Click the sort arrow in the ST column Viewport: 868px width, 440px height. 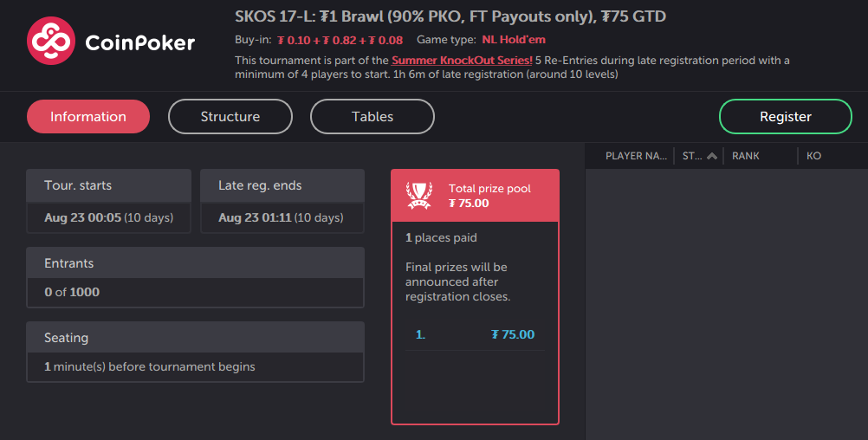click(x=712, y=156)
